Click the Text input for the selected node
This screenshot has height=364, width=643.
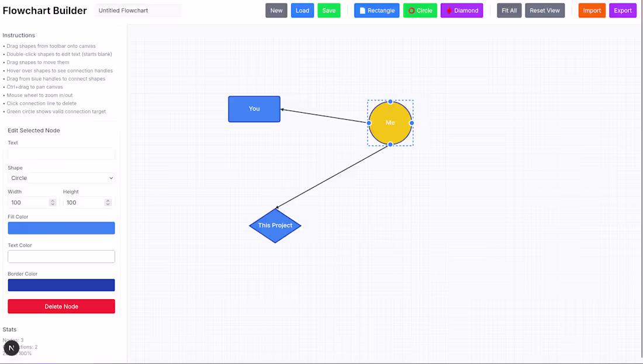click(x=61, y=154)
